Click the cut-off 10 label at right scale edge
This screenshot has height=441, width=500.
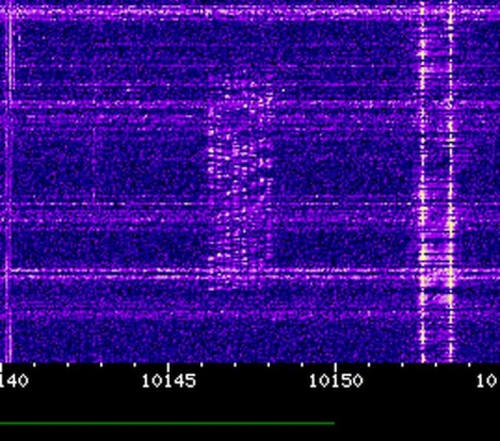488,381
